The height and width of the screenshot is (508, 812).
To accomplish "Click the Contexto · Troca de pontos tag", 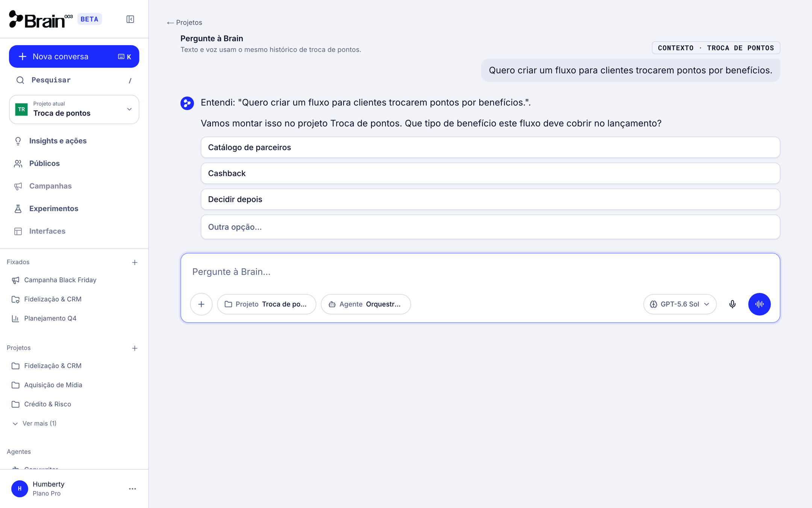I will [716, 48].
